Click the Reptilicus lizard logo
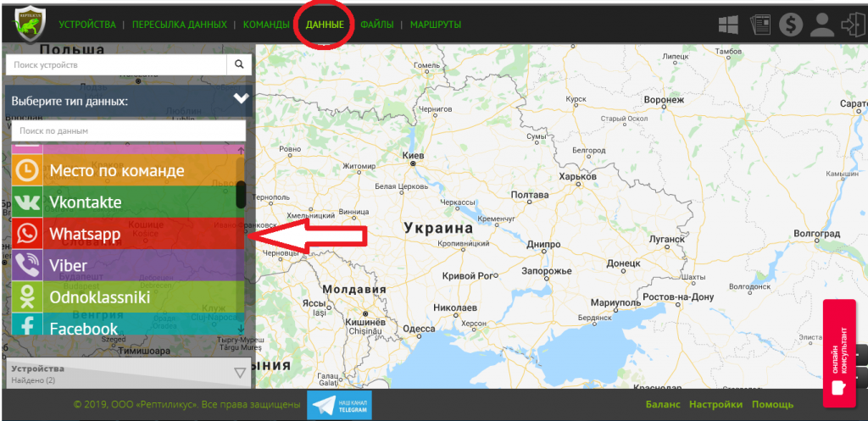 pos(29,25)
